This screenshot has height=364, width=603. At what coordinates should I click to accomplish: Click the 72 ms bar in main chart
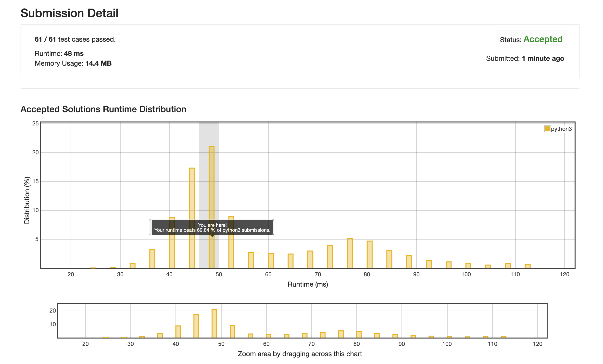(x=330, y=257)
